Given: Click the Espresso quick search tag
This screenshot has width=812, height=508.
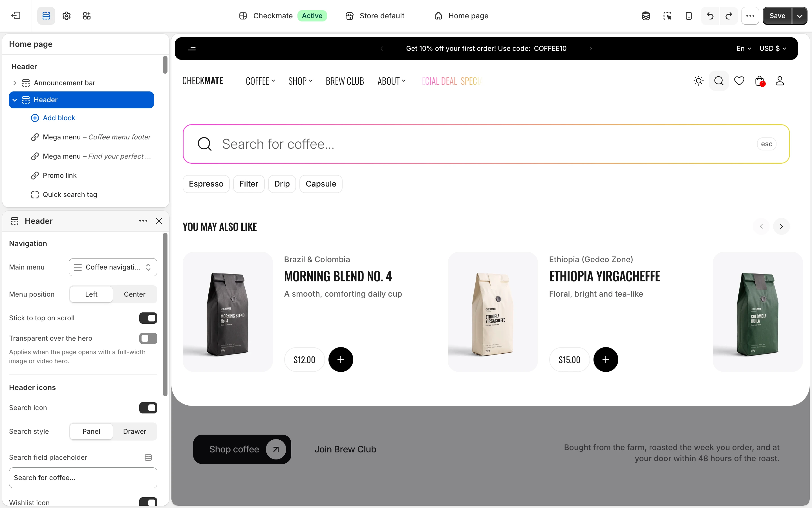Looking at the screenshot, I should pos(206,184).
